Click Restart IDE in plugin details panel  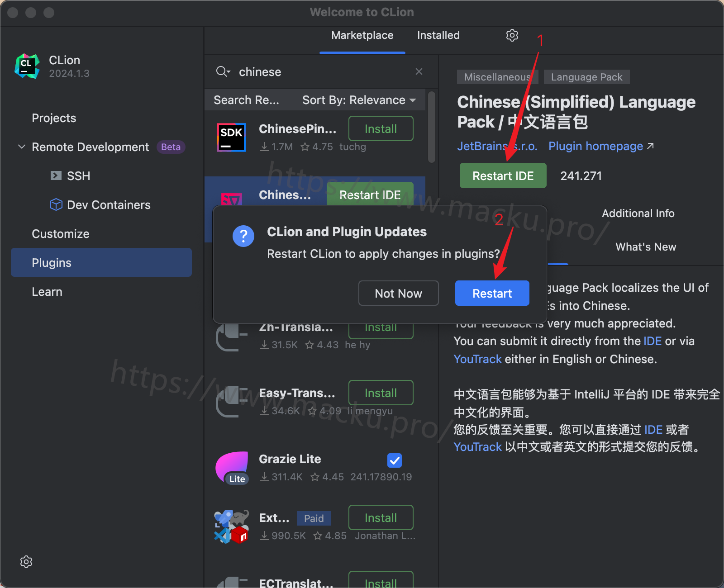503,175
